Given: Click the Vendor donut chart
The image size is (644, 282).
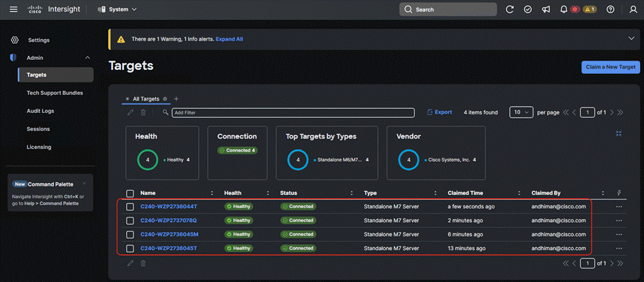Looking at the screenshot, I should click(x=409, y=160).
